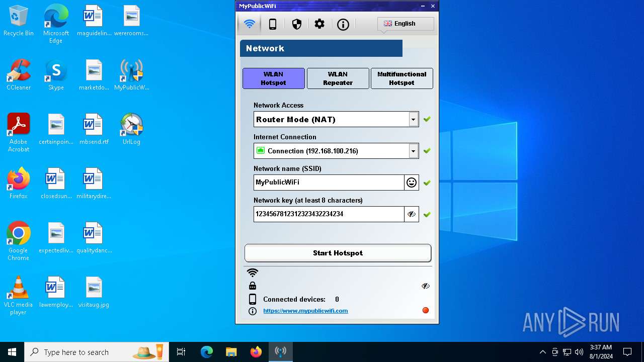Screen dimensions: 644x362
Task: Open the mypublicwifi.com website link
Action: pyautogui.click(x=305, y=311)
